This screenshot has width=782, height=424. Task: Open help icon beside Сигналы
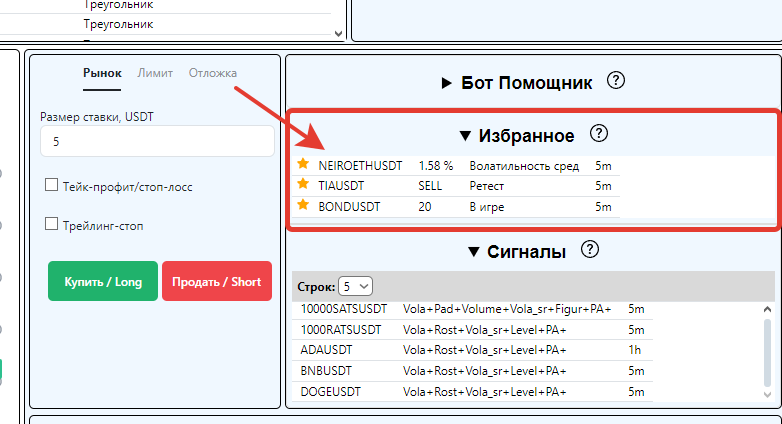click(x=589, y=250)
